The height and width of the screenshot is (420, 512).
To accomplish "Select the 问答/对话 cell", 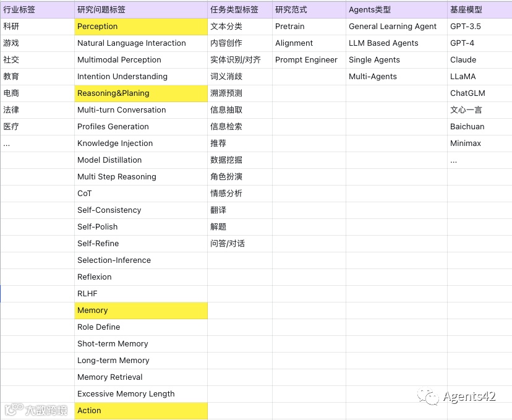I will coord(240,244).
